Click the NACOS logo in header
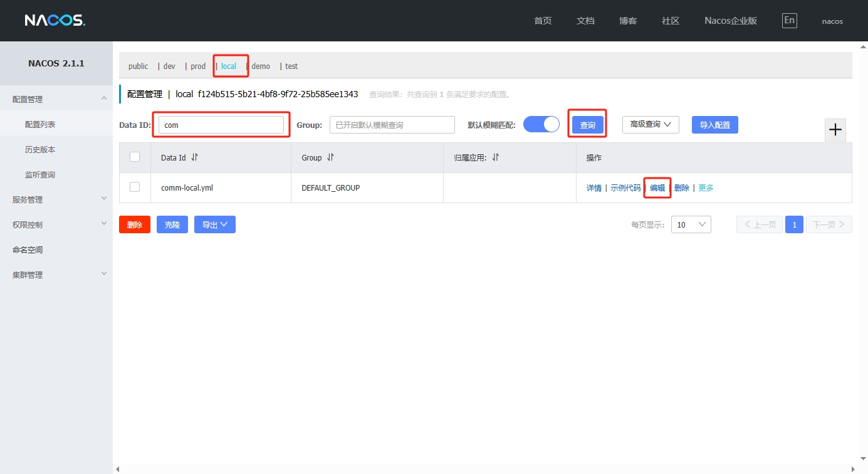This screenshot has height=474, width=868. tap(55, 21)
